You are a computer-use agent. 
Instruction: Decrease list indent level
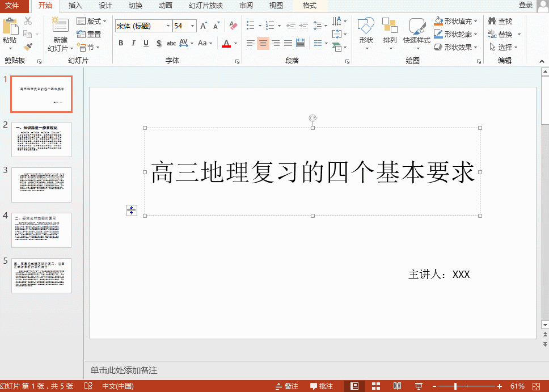click(290, 26)
